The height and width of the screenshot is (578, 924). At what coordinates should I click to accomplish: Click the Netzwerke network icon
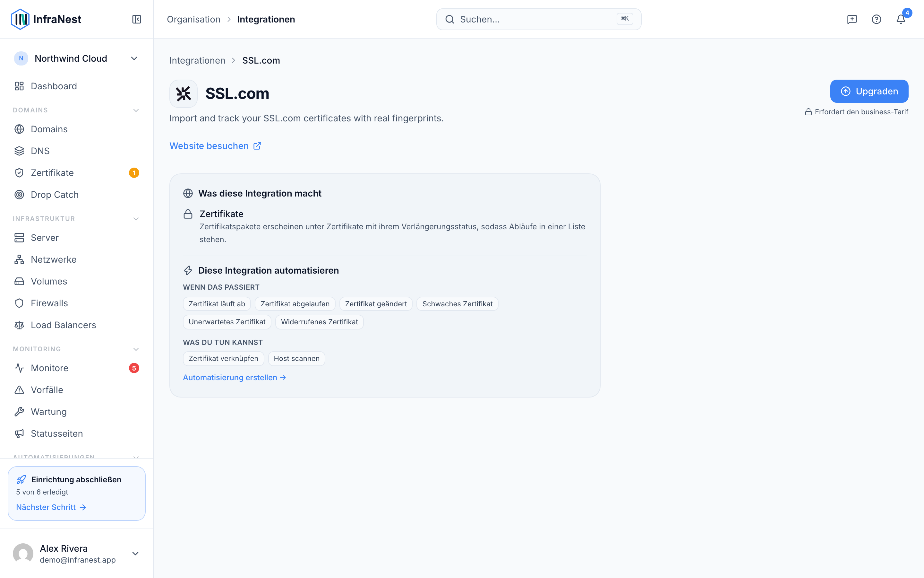point(19,259)
